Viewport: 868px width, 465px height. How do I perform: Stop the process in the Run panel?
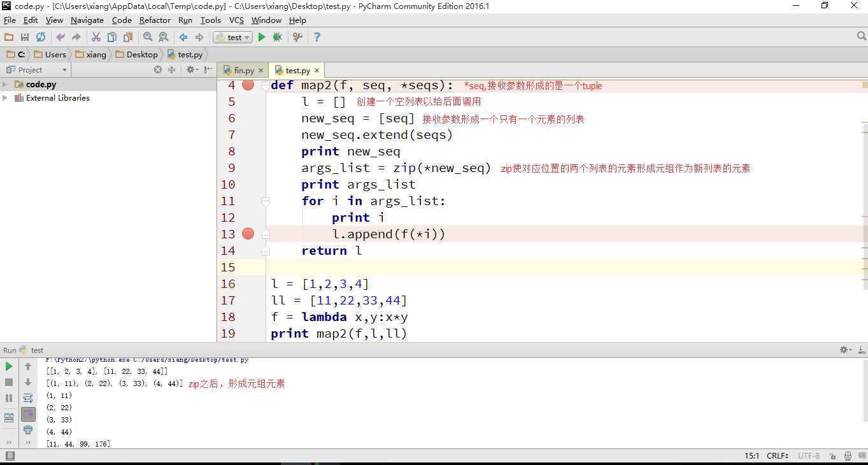point(9,382)
